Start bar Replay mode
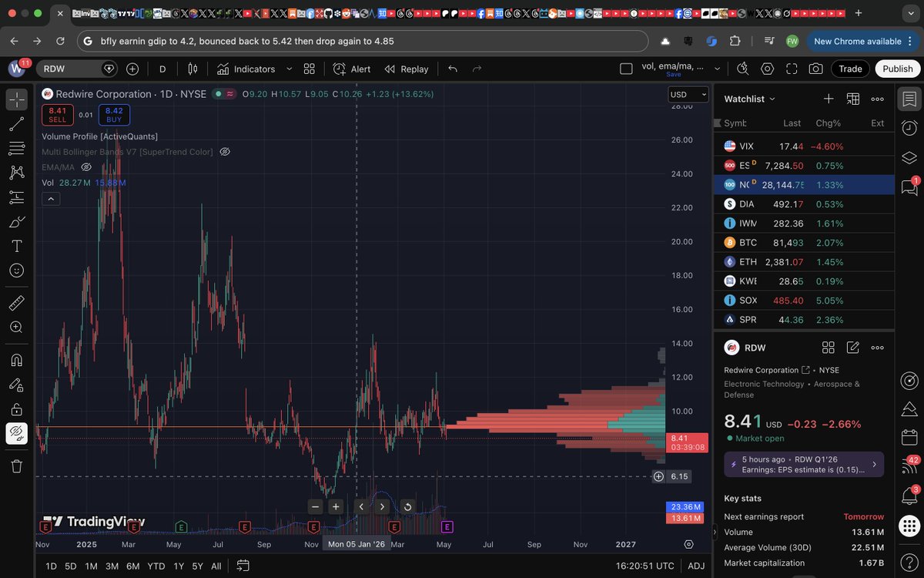924x578 pixels. (407, 69)
